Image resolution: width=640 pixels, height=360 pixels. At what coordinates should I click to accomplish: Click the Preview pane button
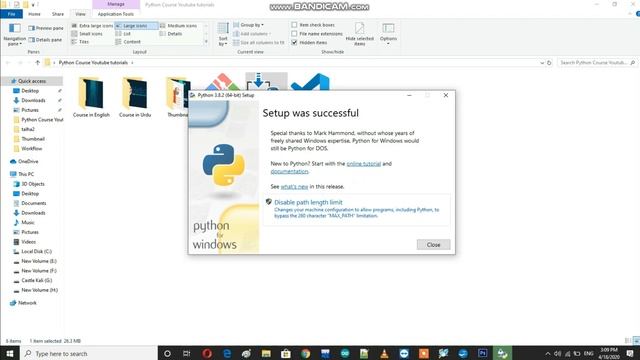tap(46, 28)
